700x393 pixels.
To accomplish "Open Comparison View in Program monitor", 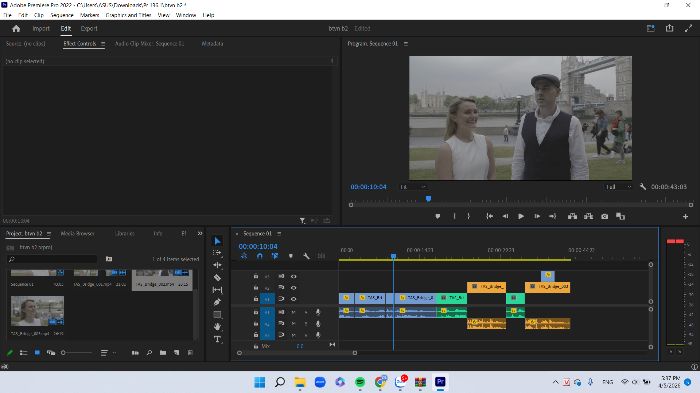I will coord(621,216).
